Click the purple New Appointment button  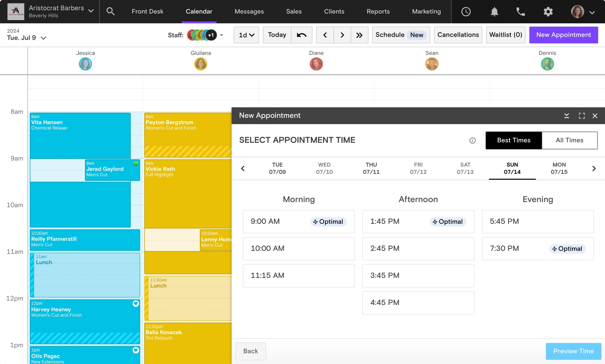point(563,35)
